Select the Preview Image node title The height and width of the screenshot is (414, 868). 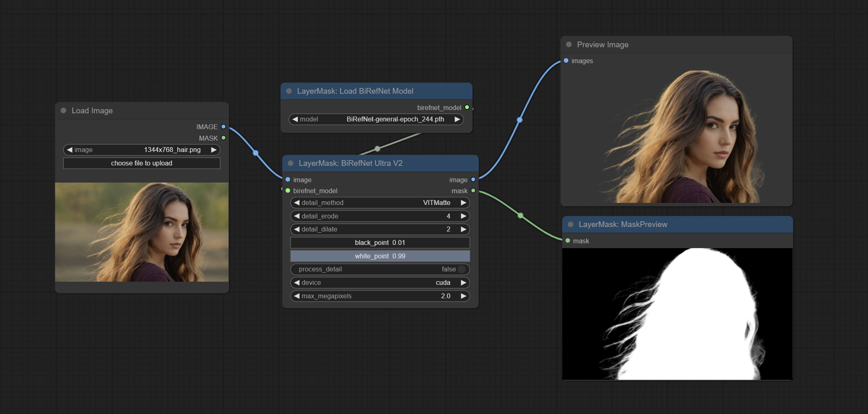[603, 44]
